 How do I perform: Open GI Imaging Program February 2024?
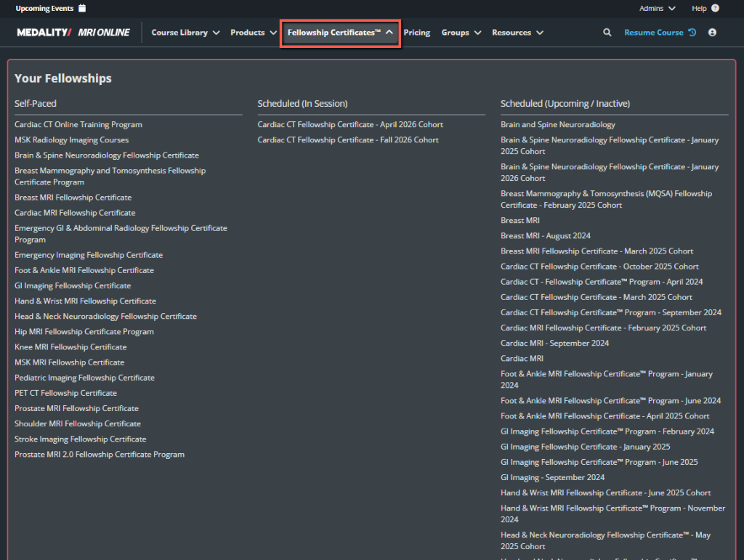point(607,431)
